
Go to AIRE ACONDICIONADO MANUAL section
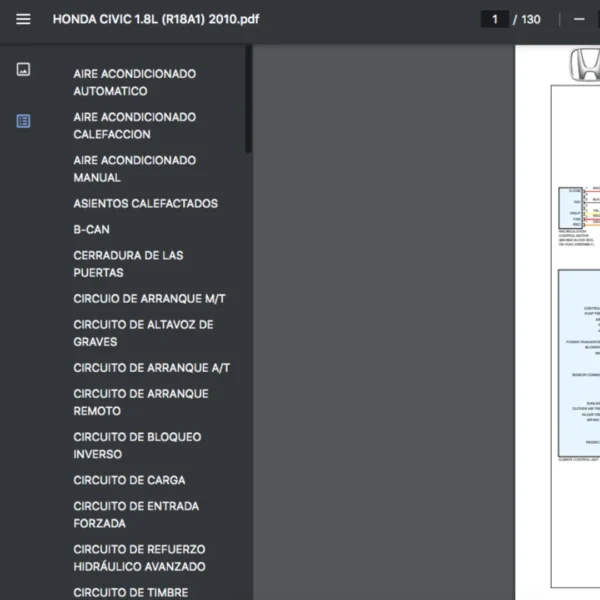click(134, 168)
